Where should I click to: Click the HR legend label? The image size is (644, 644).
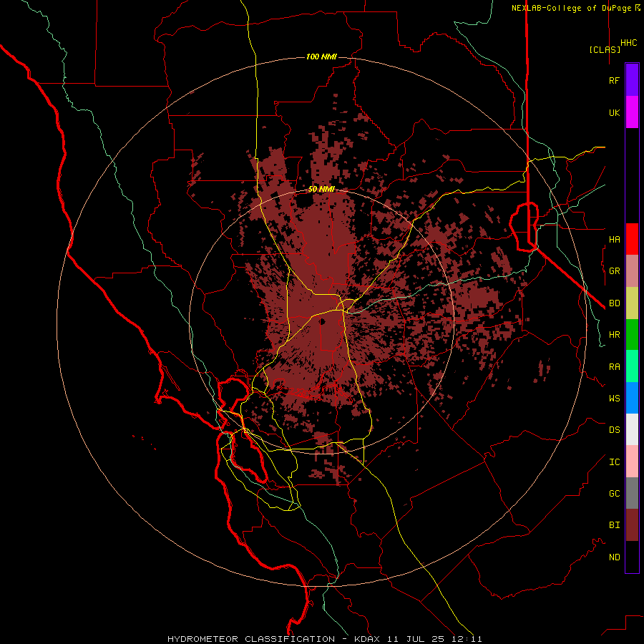coord(614,335)
